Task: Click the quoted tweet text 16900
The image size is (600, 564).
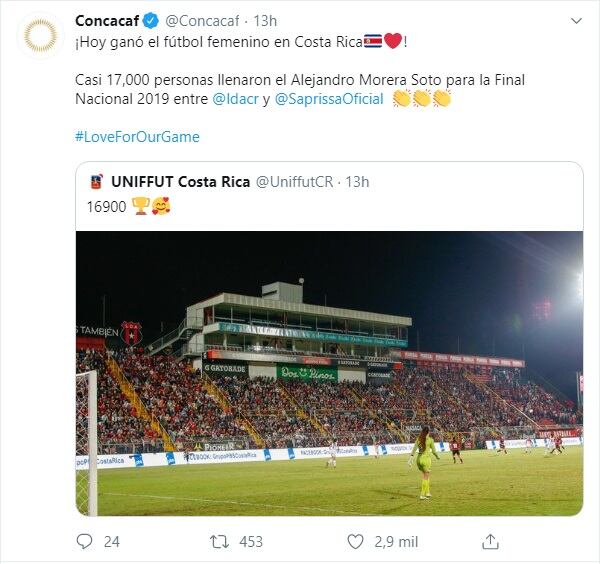Action: pos(106,206)
